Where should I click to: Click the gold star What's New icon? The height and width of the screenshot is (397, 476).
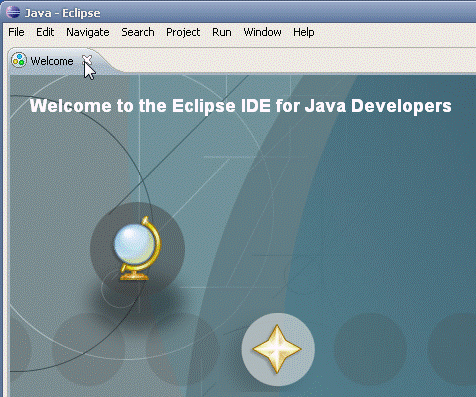tap(277, 349)
